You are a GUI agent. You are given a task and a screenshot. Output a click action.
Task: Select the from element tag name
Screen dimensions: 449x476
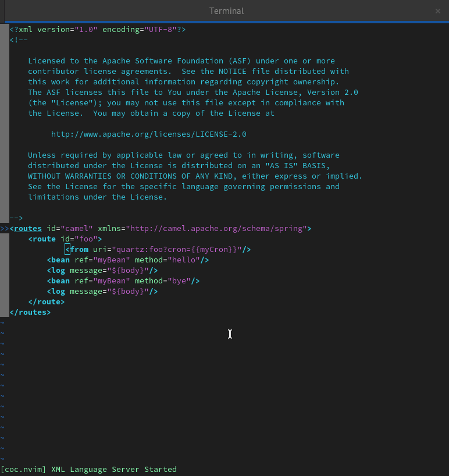[79, 250]
